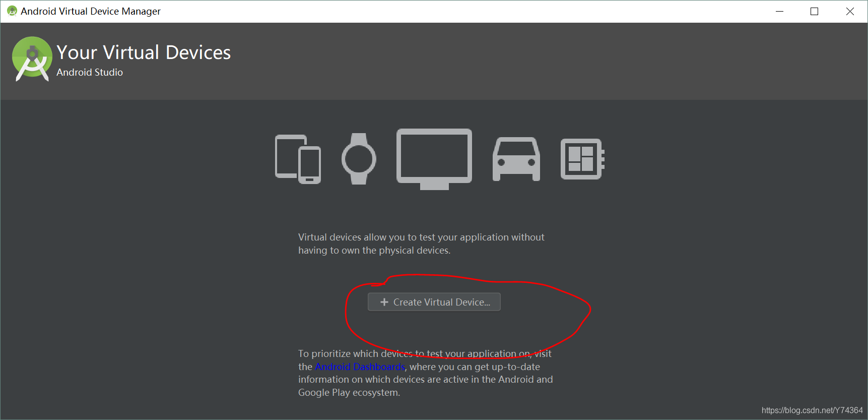Click the 'Google Play ecosystem' text line
Image resolution: width=868 pixels, height=420 pixels.
349,393
